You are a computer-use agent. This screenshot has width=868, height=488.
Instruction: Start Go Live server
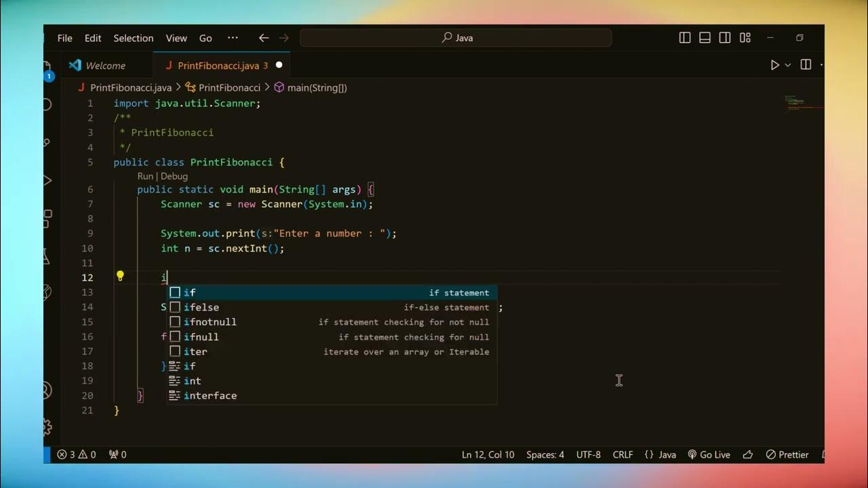click(709, 455)
